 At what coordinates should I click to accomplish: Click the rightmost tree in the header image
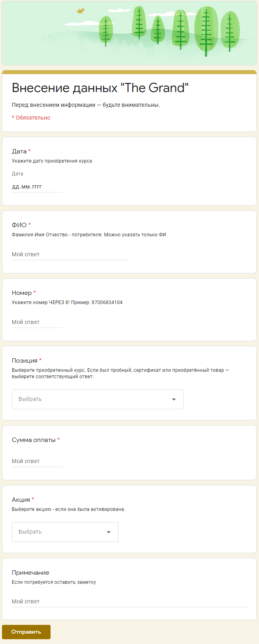(230, 31)
